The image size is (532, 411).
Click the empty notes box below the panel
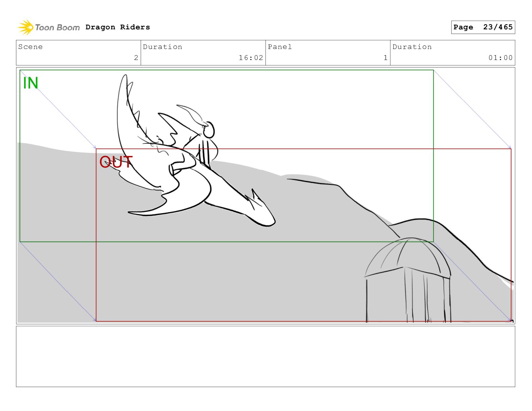(265, 356)
